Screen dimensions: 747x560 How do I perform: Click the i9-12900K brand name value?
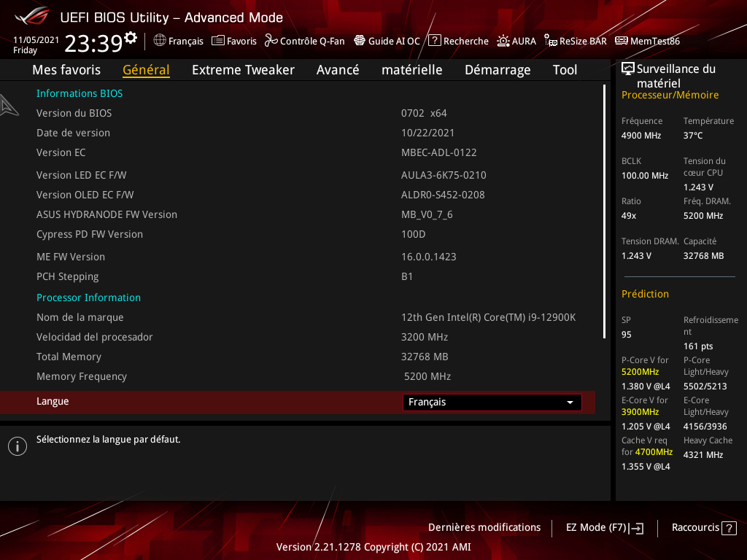click(x=488, y=317)
